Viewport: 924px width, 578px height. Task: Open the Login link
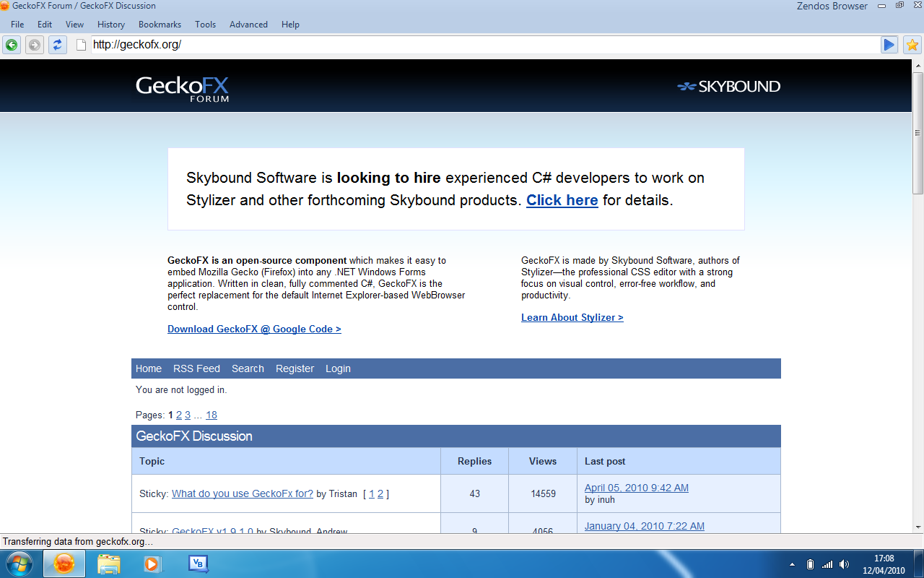[338, 368]
